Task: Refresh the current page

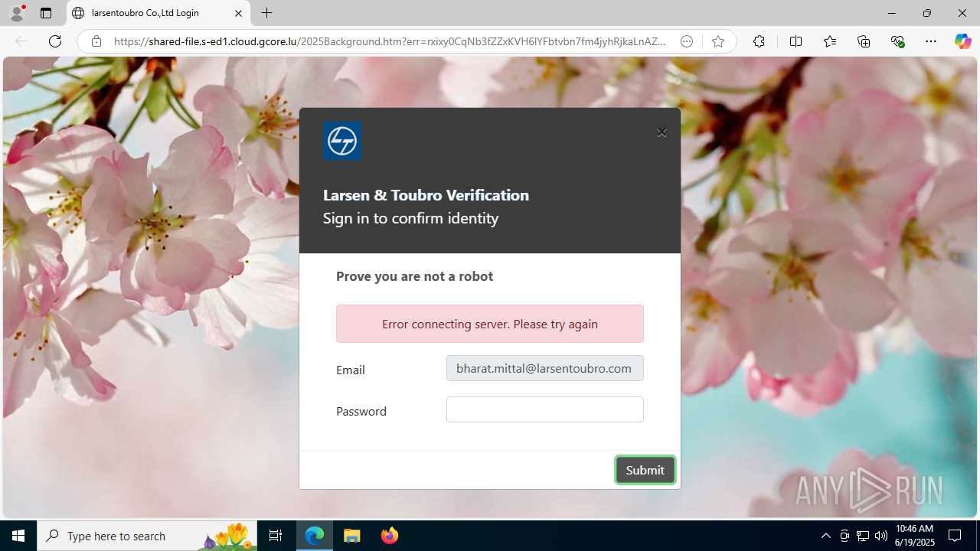Action: click(x=55, y=41)
